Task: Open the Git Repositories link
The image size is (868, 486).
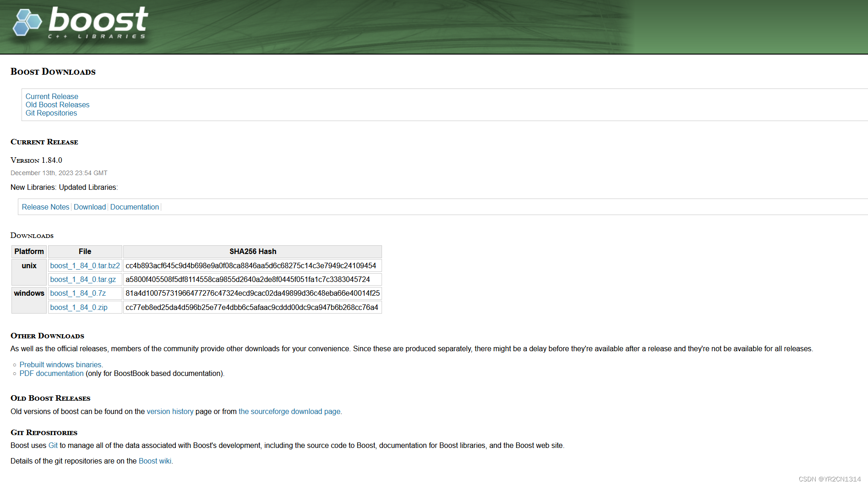Action: click(51, 113)
